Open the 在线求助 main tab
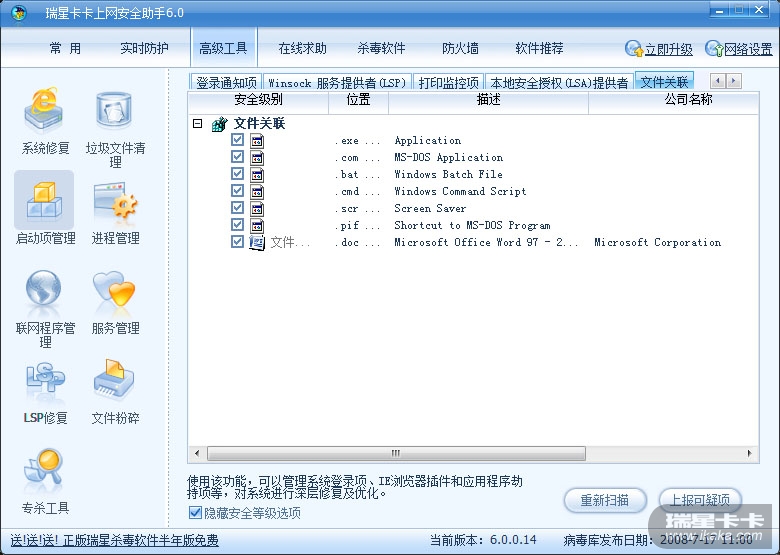The height and width of the screenshot is (555, 780). (x=302, y=48)
